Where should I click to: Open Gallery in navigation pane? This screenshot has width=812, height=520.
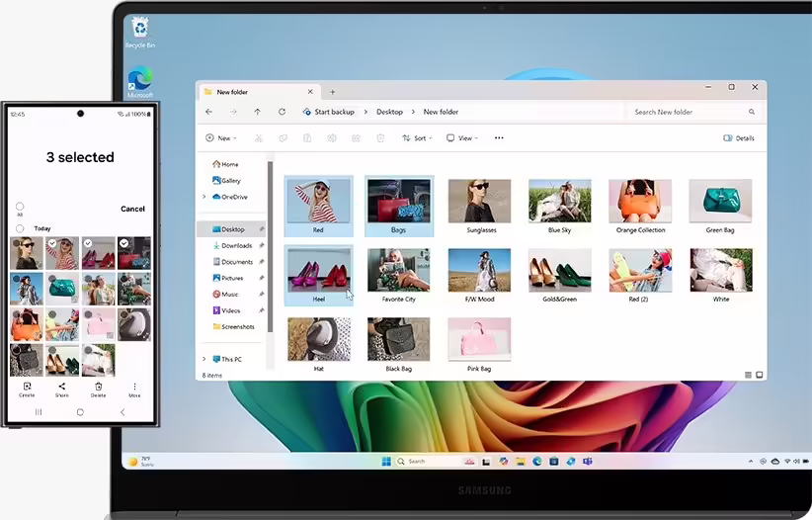pos(226,181)
